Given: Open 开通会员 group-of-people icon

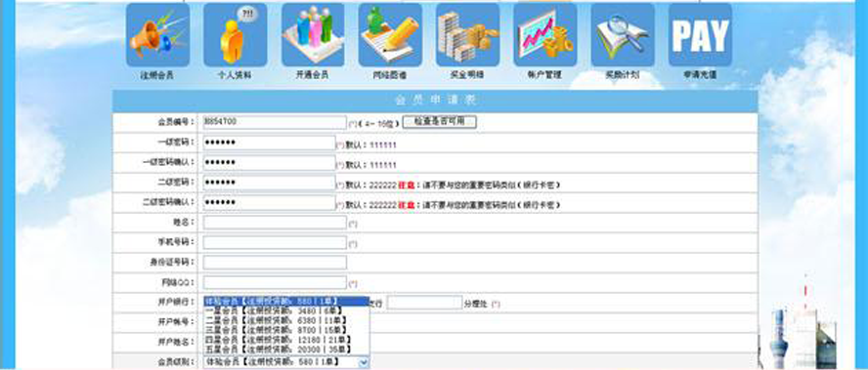Looking at the screenshot, I should coord(313,35).
